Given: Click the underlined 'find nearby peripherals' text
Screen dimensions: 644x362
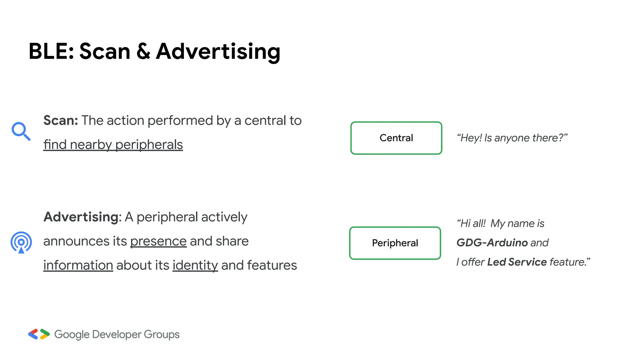Looking at the screenshot, I should point(113,145).
